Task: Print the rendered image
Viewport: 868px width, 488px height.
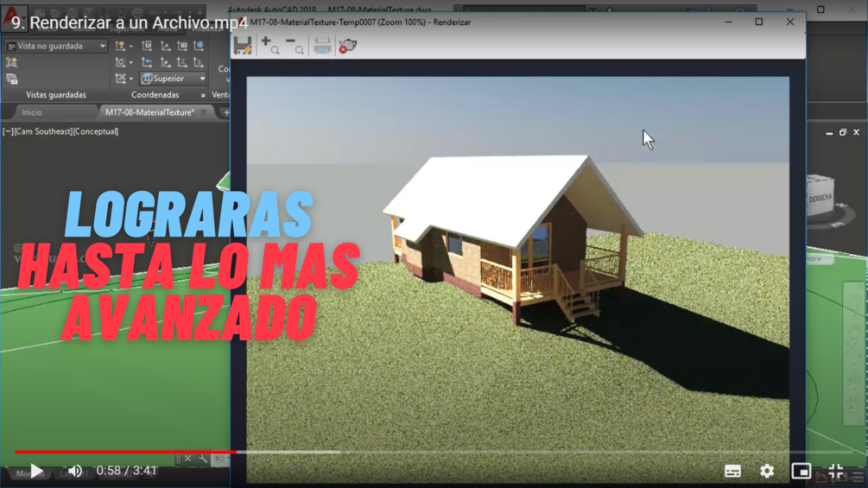Action: (x=322, y=46)
